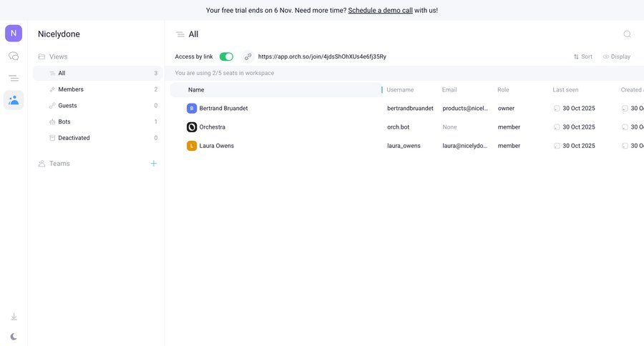Click the download icon at bottom left

[14, 317]
